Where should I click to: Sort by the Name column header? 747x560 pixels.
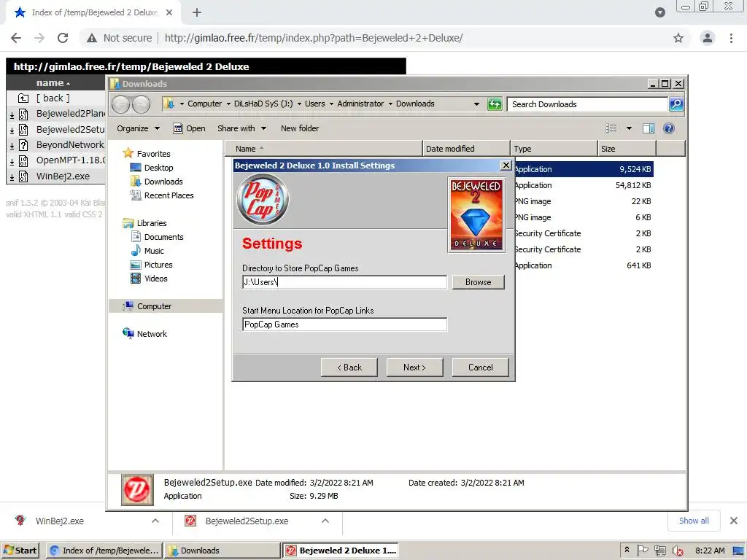pyautogui.click(x=323, y=149)
